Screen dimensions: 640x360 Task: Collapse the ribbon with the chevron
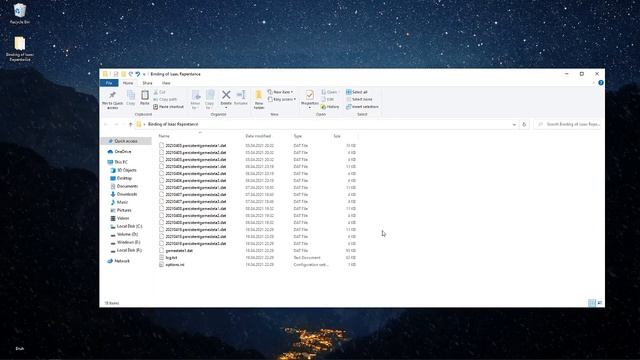tap(593, 83)
